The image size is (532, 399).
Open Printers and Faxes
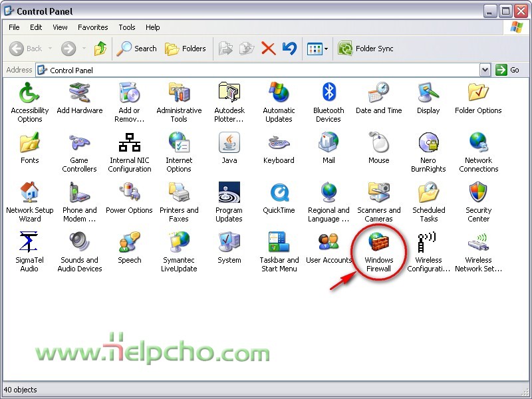pos(179,202)
